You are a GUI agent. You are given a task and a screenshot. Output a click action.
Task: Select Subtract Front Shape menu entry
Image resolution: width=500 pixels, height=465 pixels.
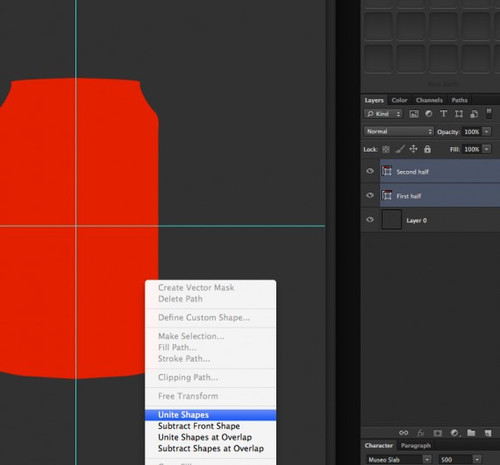199,426
